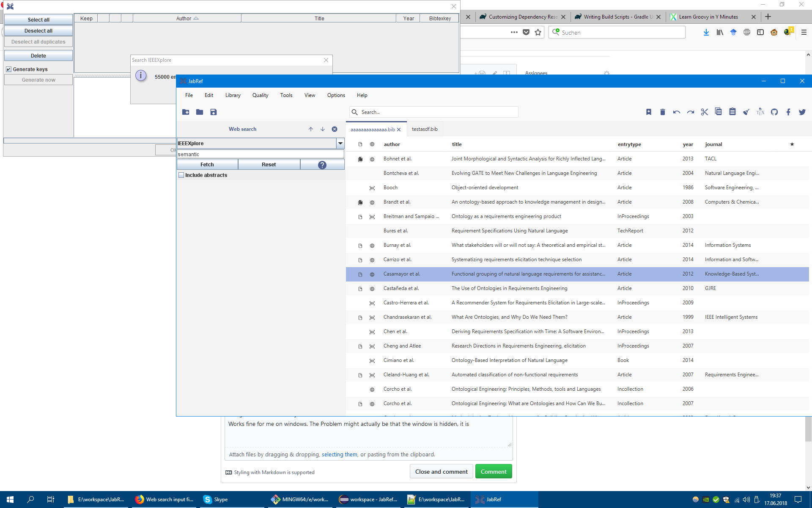Switch to testasdf.bib tab
812x508 pixels.
pyautogui.click(x=425, y=129)
